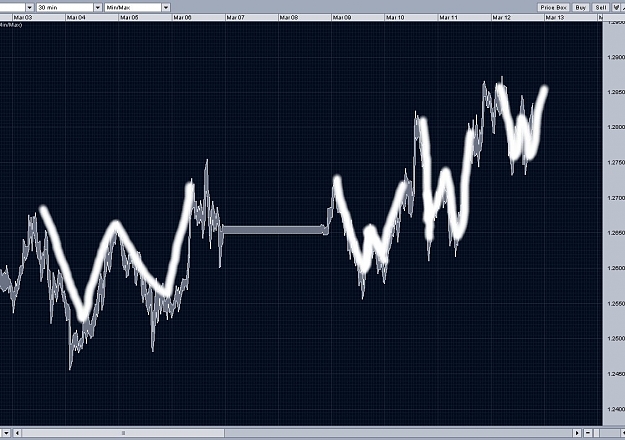Click the minus zoom-out button at bottom right
Viewport: 625px width, 440px height.
[588, 433]
